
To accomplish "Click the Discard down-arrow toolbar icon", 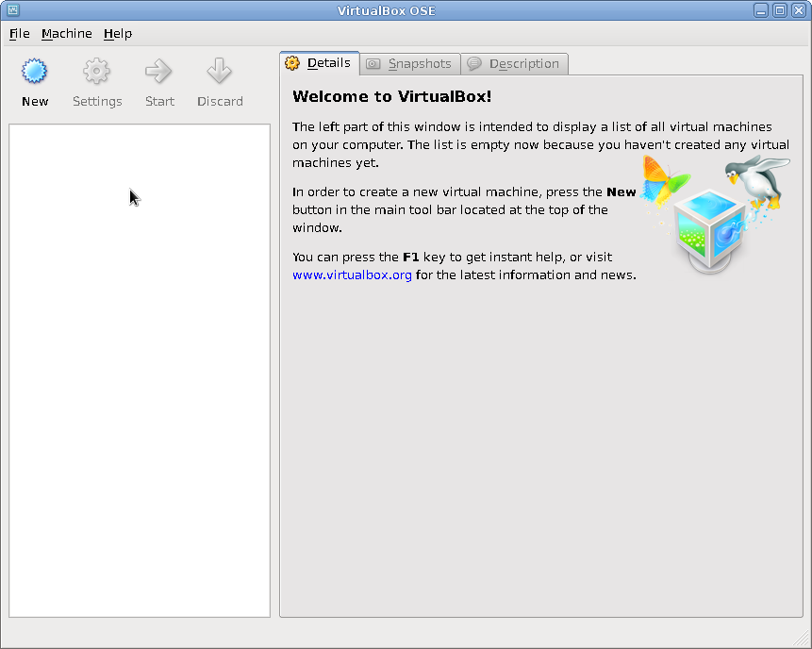I will click(x=220, y=71).
